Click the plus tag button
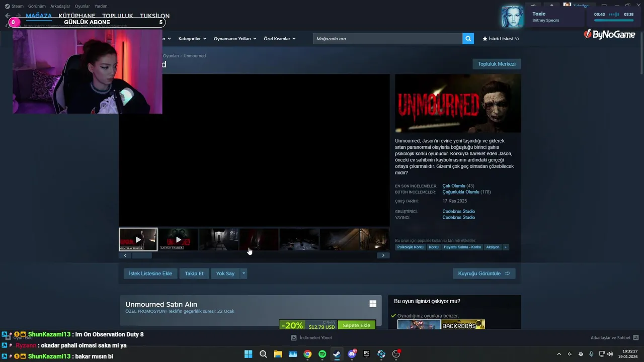The width and height of the screenshot is (644, 362). point(506,247)
